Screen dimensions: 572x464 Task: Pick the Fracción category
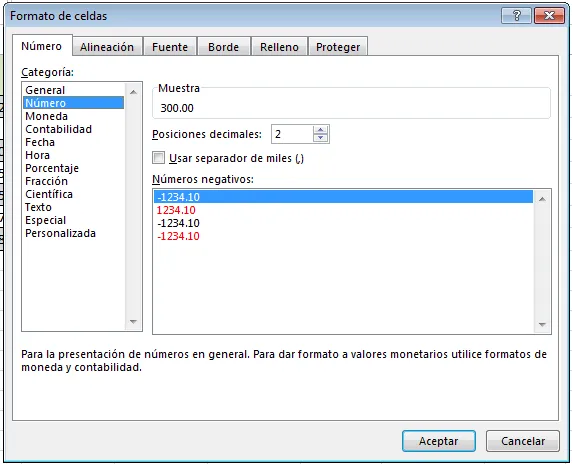click(x=73, y=181)
